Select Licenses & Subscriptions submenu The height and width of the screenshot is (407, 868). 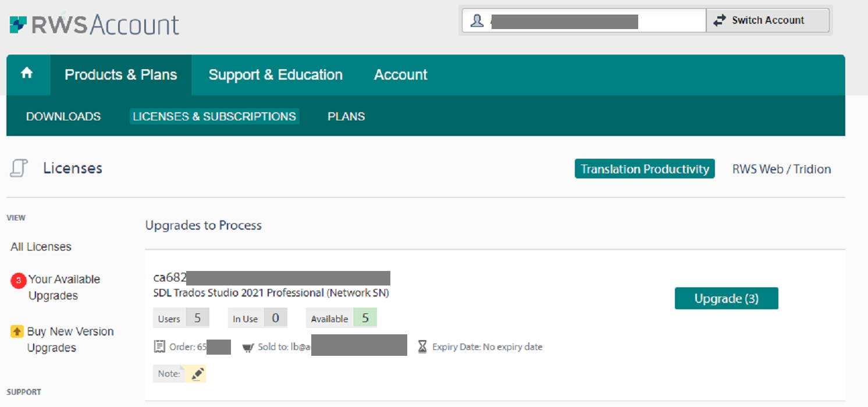(215, 116)
